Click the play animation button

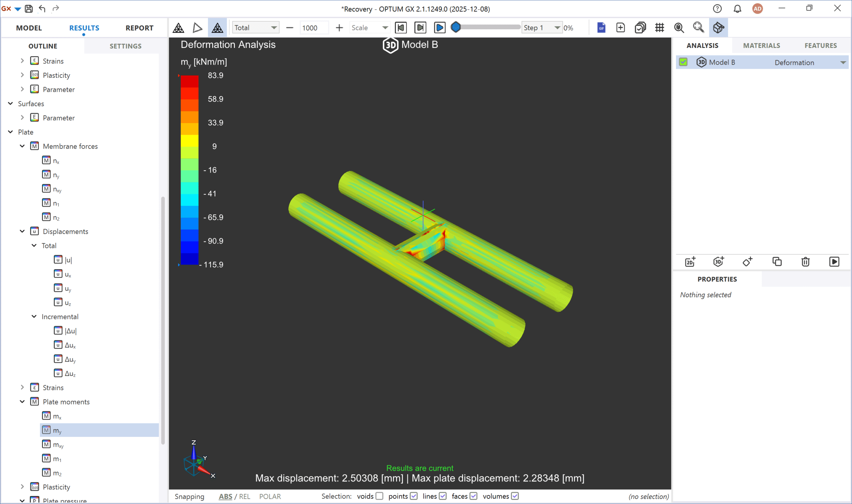[x=440, y=28]
